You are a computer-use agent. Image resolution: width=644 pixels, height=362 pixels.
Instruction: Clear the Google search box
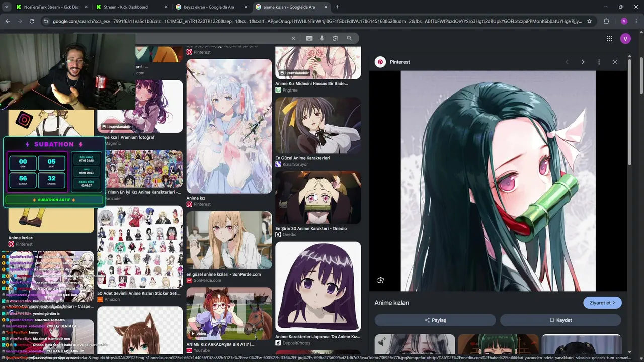(x=293, y=38)
